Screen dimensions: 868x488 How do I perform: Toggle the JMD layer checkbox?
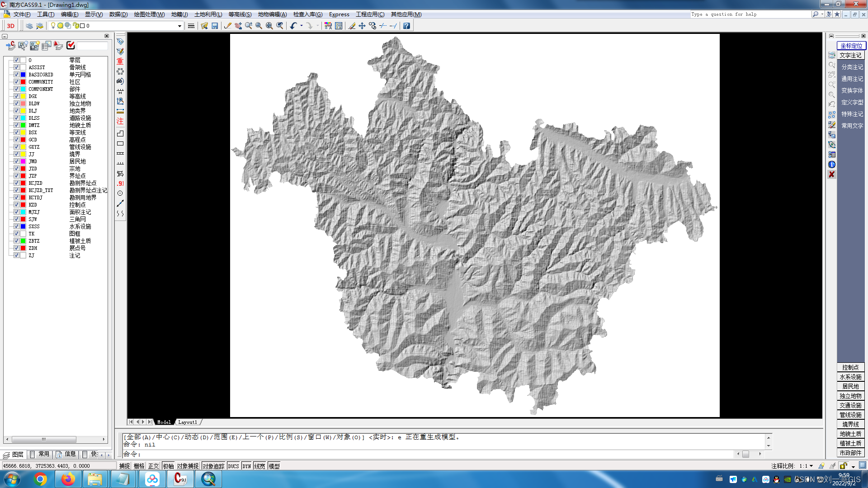click(x=16, y=161)
